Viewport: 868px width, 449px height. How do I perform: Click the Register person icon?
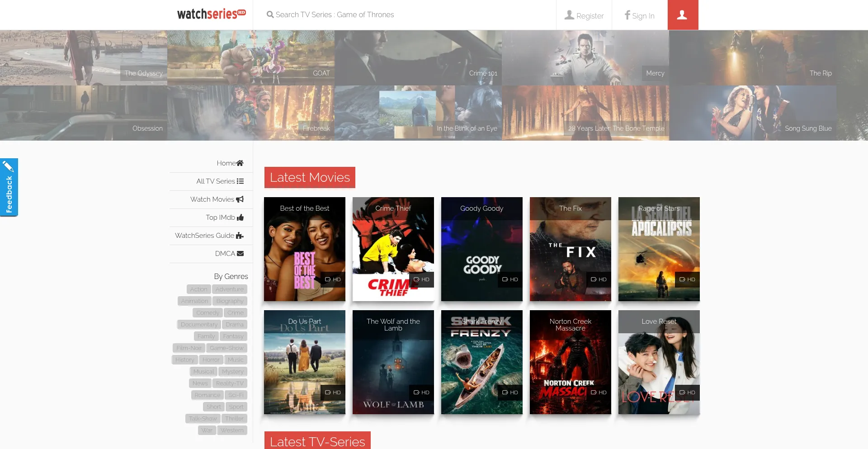(569, 15)
